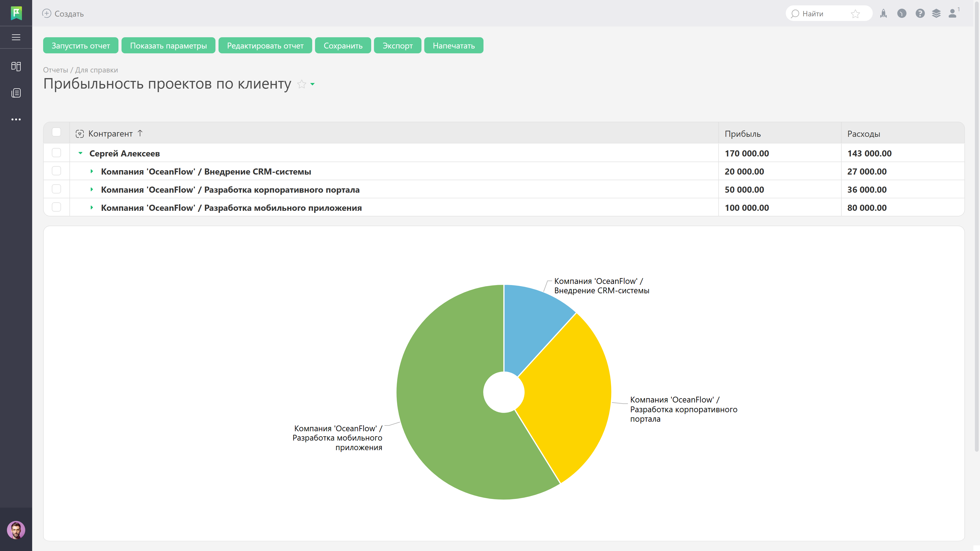This screenshot has height=551, width=980.
Task: Collapse the Сергей Алексеев group
Action: coord(80,153)
